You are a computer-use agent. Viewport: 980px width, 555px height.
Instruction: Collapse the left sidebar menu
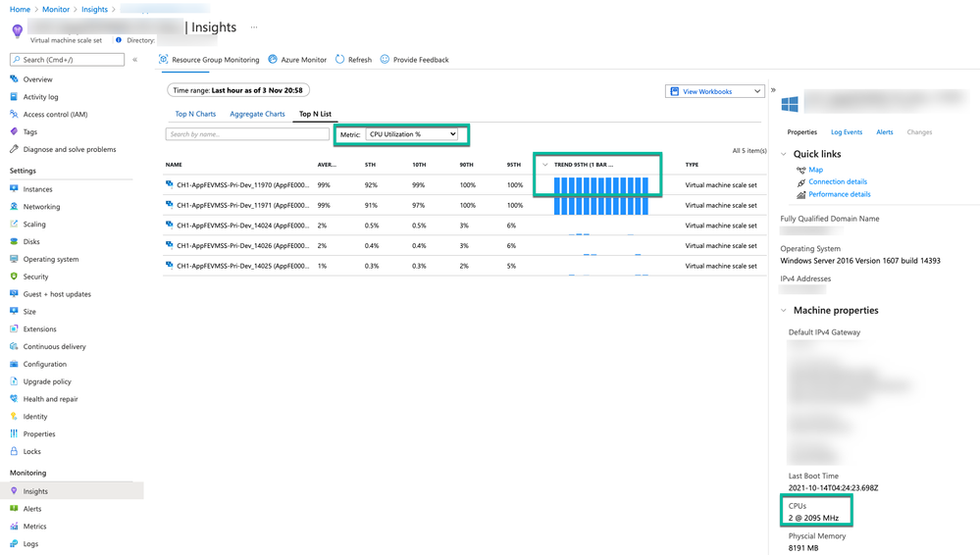(x=135, y=60)
